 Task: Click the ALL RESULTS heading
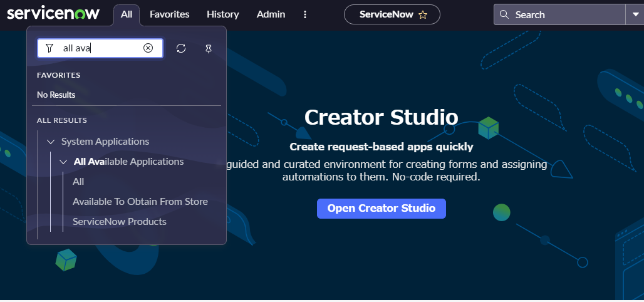coord(62,120)
